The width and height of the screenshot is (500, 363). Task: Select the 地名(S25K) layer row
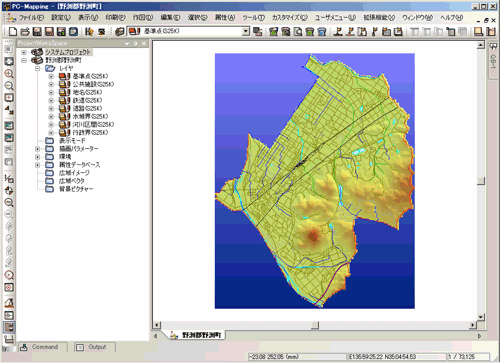(x=87, y=92)
